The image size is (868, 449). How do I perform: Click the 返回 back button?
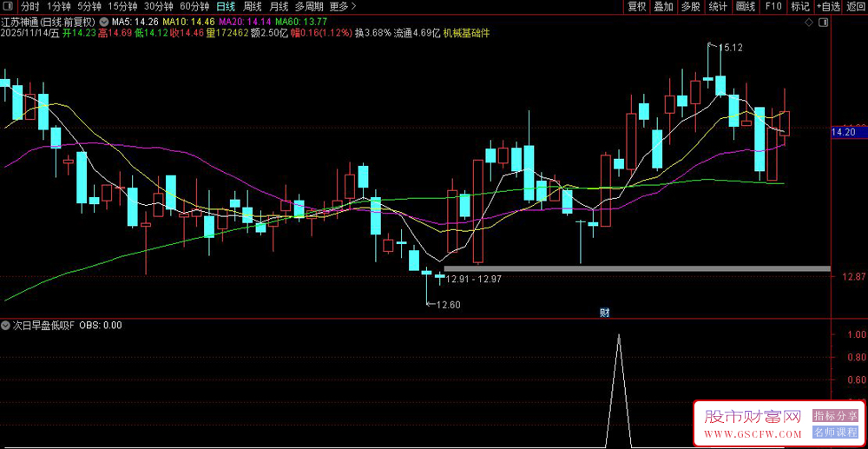click(x=855, y=6)
